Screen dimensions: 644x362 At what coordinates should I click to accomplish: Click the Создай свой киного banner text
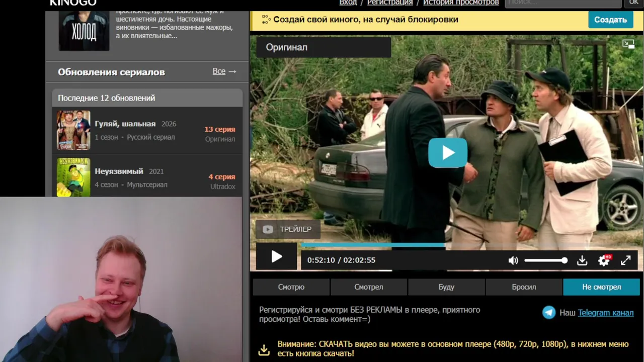(x=366, y=20)
